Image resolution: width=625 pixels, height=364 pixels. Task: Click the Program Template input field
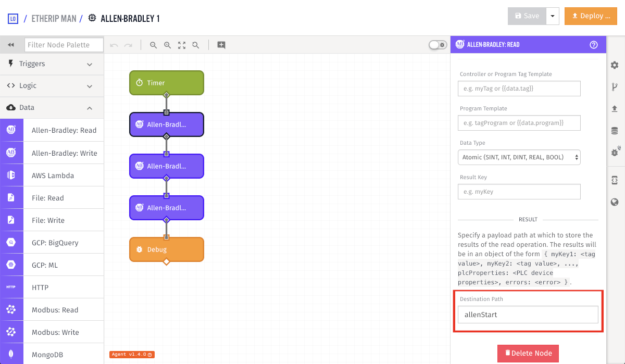click(519, 123)
